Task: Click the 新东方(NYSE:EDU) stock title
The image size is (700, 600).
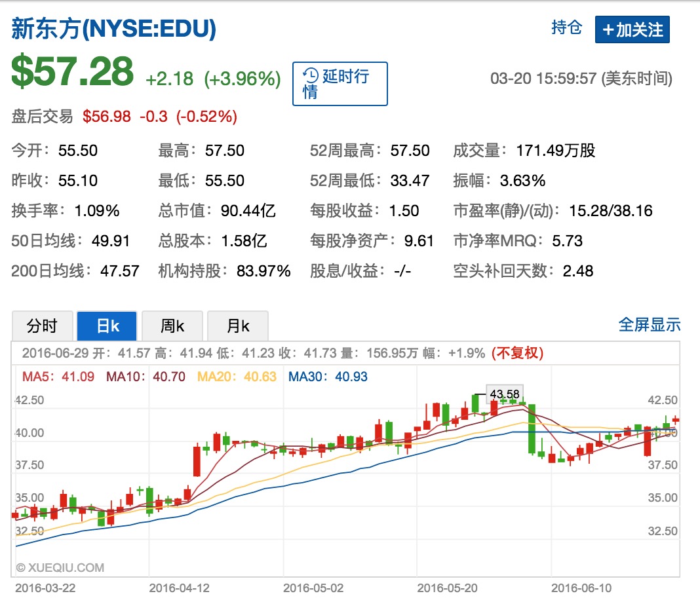Action: 114,28
